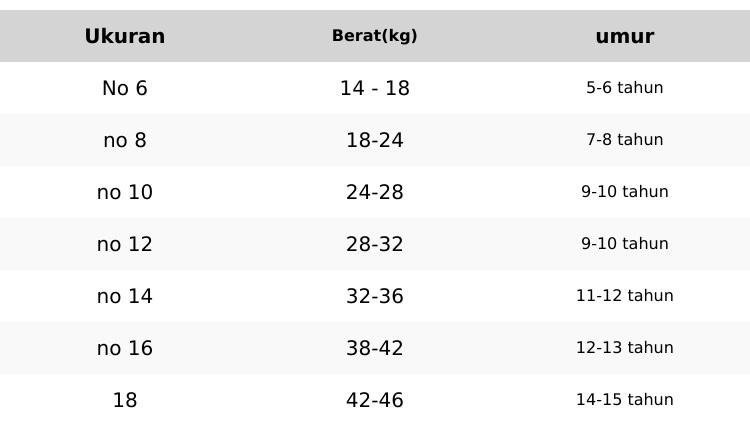Click the 5-6 tahun age cell
Image resolution: width=750 pixels, height=426 pixels.
[625, 87]
